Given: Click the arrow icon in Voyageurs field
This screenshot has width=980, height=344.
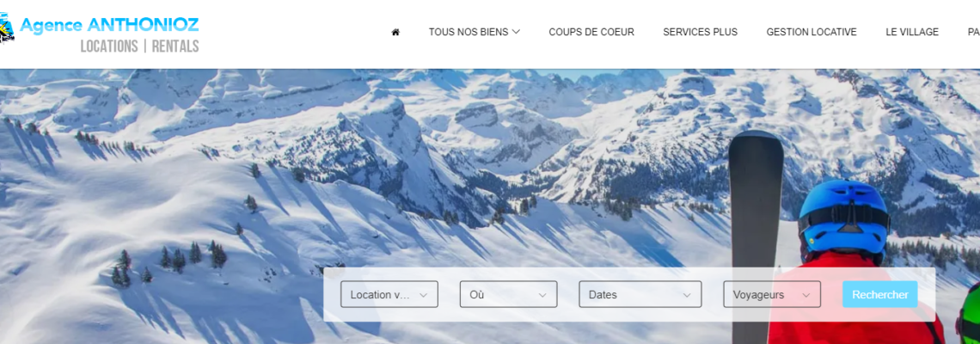Looking at the screenshot, I should (806, 295).
